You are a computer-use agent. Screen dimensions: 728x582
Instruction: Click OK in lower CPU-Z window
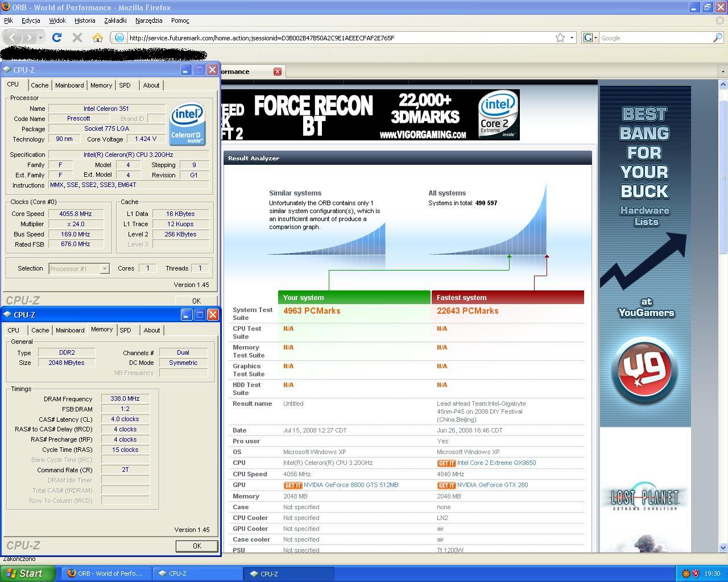click(x=197, y=546)
